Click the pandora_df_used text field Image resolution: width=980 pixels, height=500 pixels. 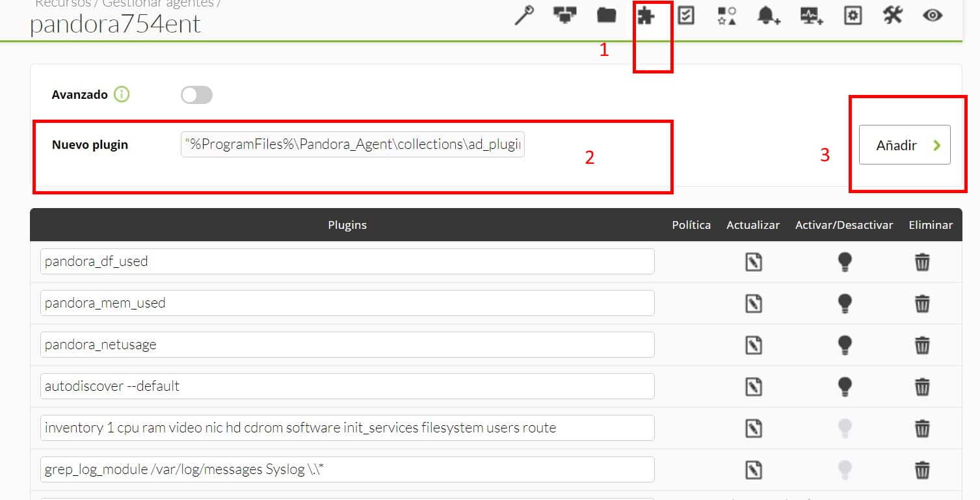coord(347,261)
